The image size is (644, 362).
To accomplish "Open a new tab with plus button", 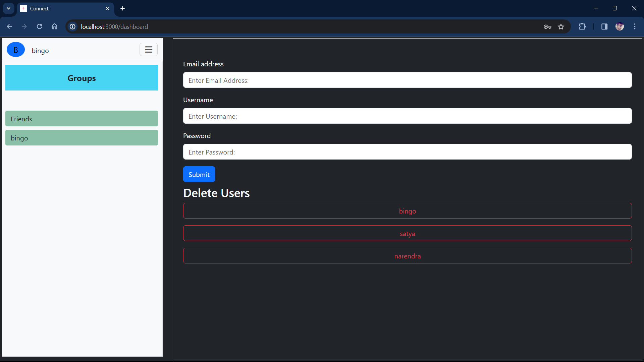I will point(122,8).
